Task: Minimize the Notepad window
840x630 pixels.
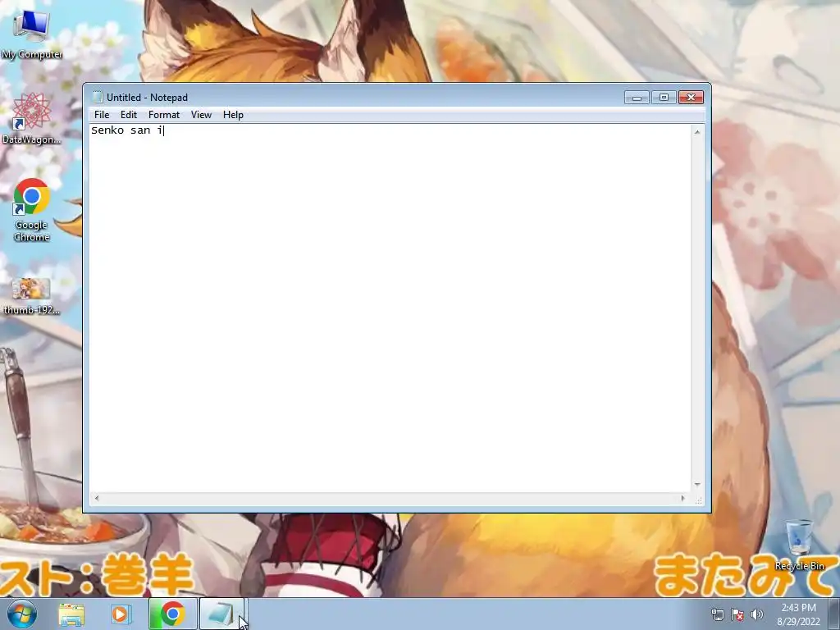Action: (x=637, y=98)
